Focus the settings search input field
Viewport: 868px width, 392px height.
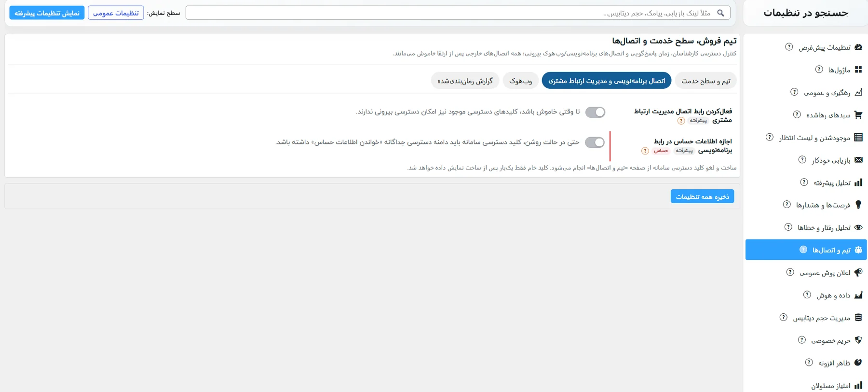(458, 13)
